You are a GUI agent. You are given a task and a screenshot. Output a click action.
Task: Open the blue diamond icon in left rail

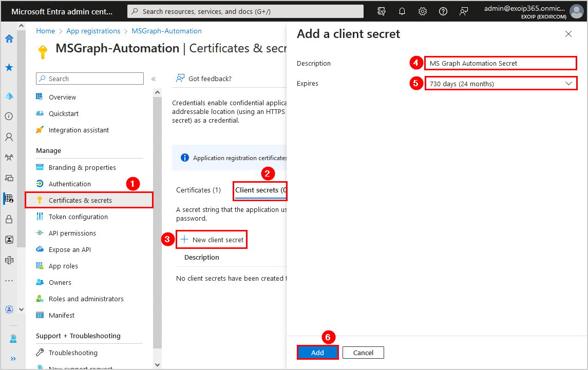click(9, 96)
